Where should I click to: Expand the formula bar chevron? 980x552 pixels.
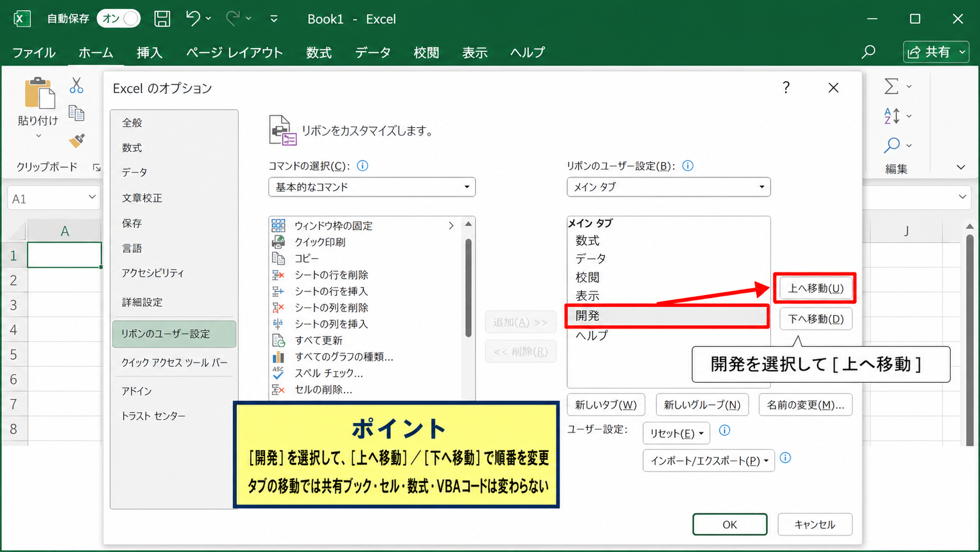pyautogui.click(x=962, y=197)
